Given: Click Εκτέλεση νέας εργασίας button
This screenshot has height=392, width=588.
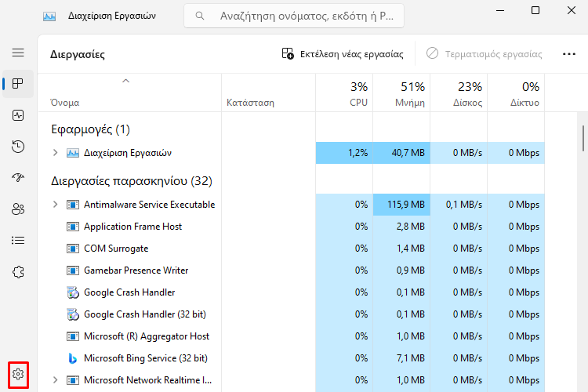Looking at the screenshot, I should (x=343, y=54).
